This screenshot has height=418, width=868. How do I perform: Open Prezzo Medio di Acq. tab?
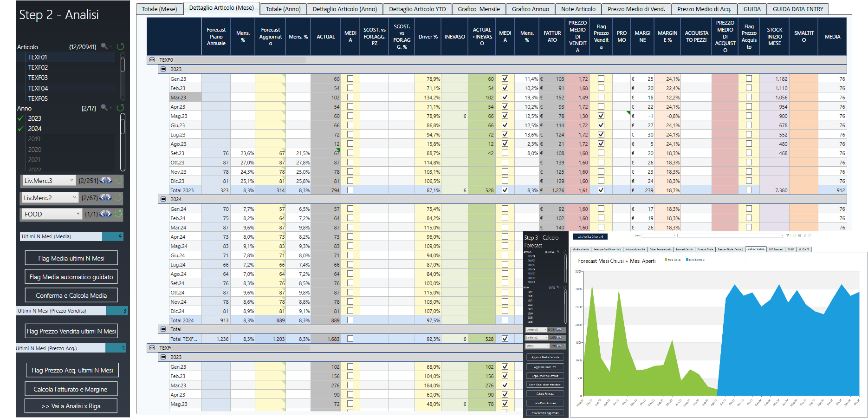click(704, 9)
